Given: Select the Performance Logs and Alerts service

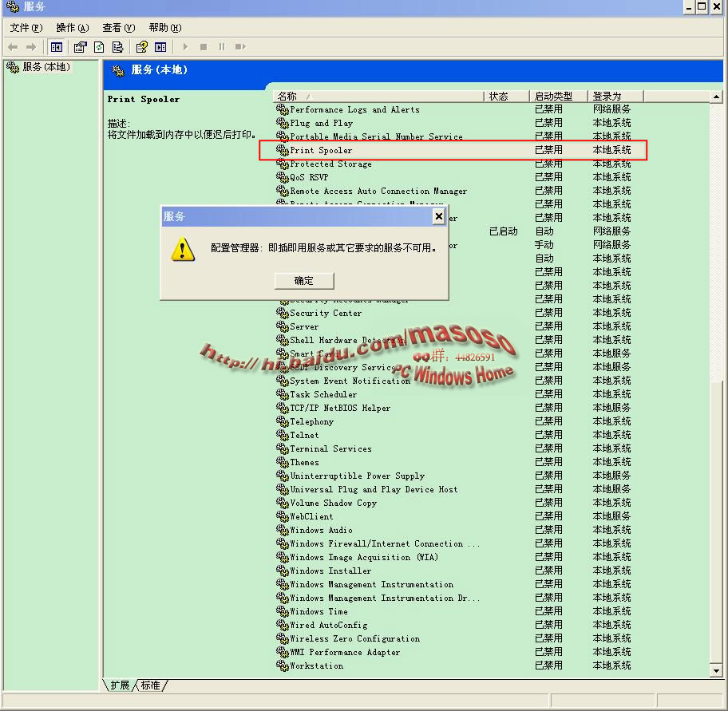Looking at the screenshot, I should (354, 109).
